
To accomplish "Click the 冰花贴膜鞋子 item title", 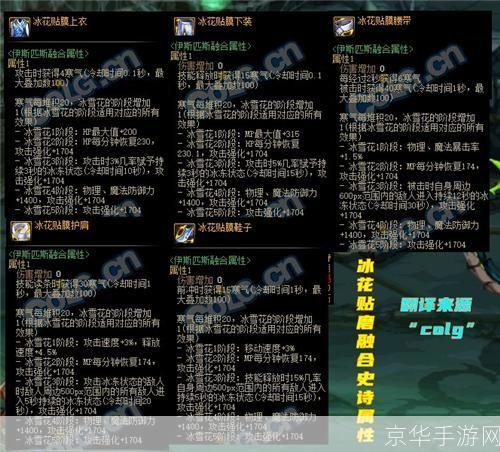I will (225, 228).
